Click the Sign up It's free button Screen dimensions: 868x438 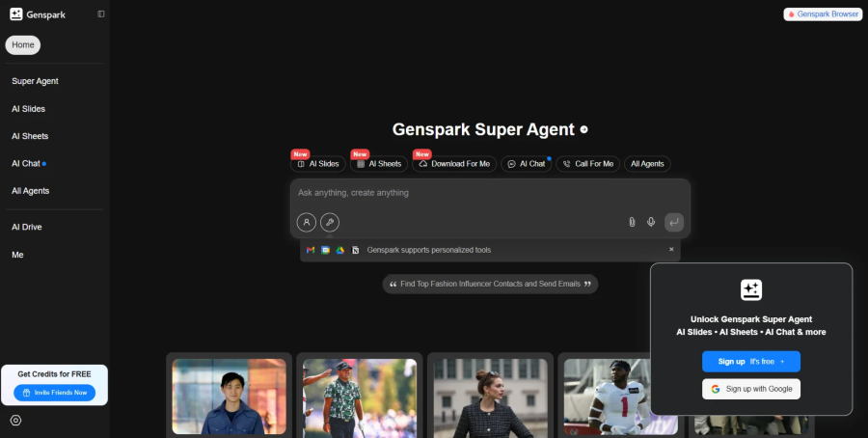click(750, 361)
